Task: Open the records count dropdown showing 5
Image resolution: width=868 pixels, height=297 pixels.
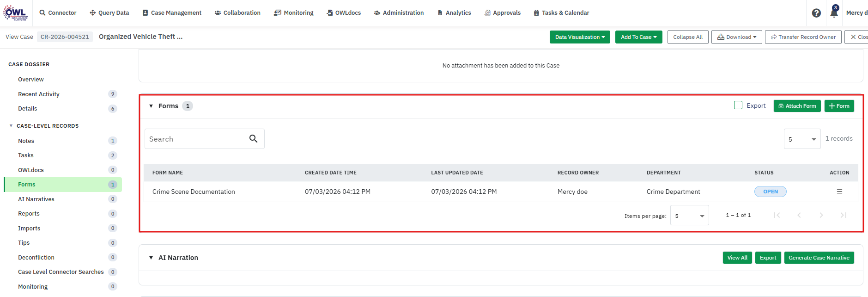Action: 802,139
